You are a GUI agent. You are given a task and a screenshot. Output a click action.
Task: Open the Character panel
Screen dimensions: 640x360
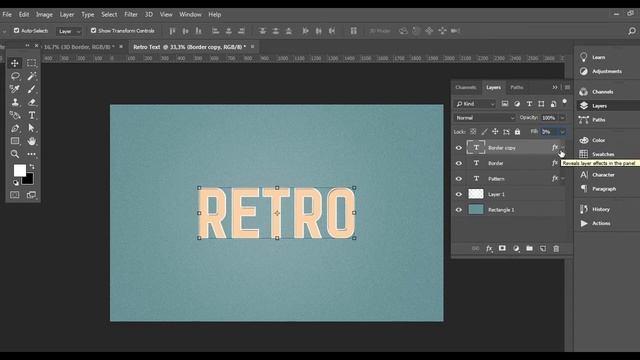(603, 175)
